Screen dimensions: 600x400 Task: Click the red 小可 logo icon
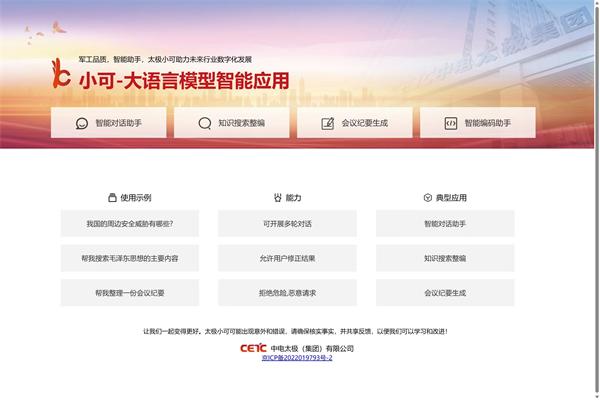[x=61, y=73]
